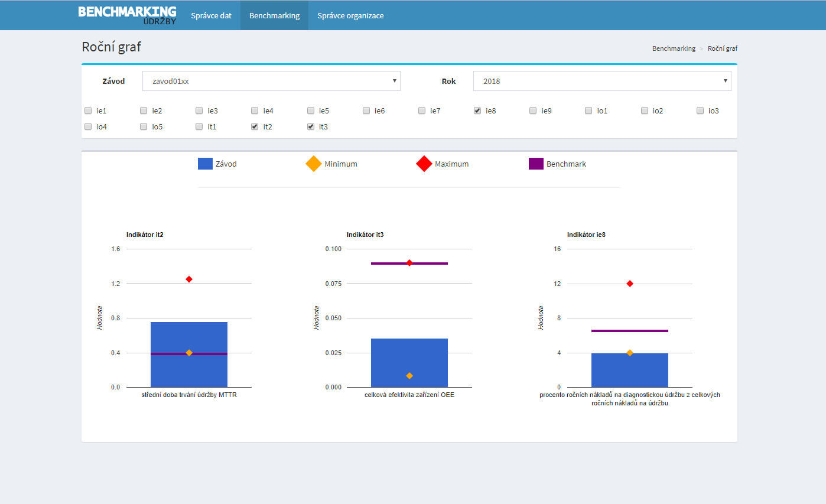Tick the io2 indicator checkbox
Viewport: 826px width, 504px height.
point(645,110)
